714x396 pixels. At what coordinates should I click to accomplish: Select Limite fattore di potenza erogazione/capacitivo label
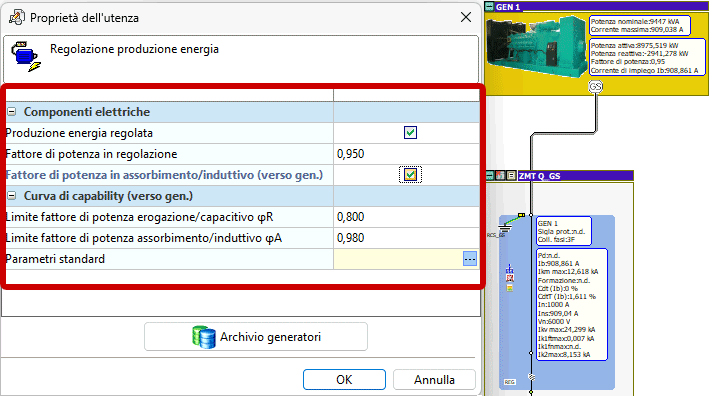click(x=139, y=217)
